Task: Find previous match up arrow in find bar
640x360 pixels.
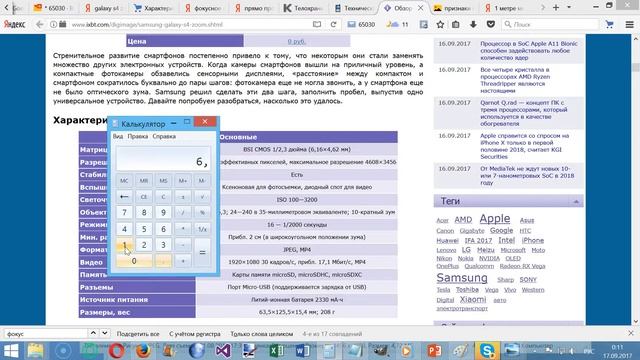Action: 93,333
